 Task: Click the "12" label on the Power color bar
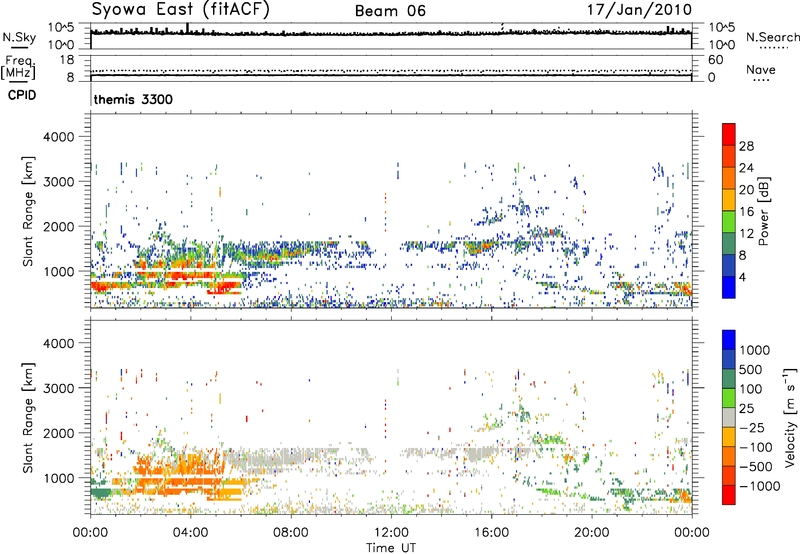tap(746, 234)
